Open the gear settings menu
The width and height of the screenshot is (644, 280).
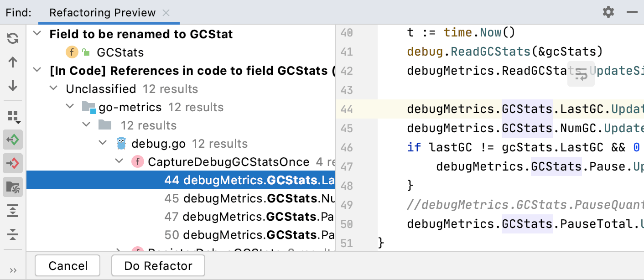(608, 12)
